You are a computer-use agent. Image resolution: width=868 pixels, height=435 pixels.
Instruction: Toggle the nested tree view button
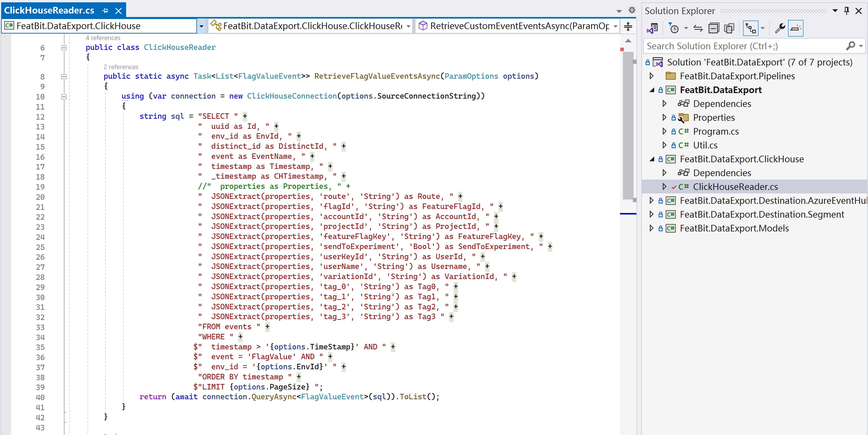(x=751, y=28)
